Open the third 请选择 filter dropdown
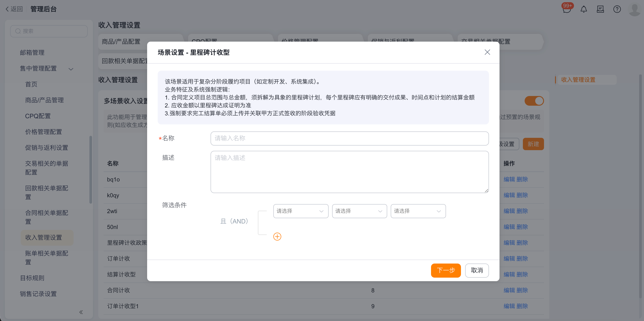Screen dimensions: 644x321 coord(418,211)
